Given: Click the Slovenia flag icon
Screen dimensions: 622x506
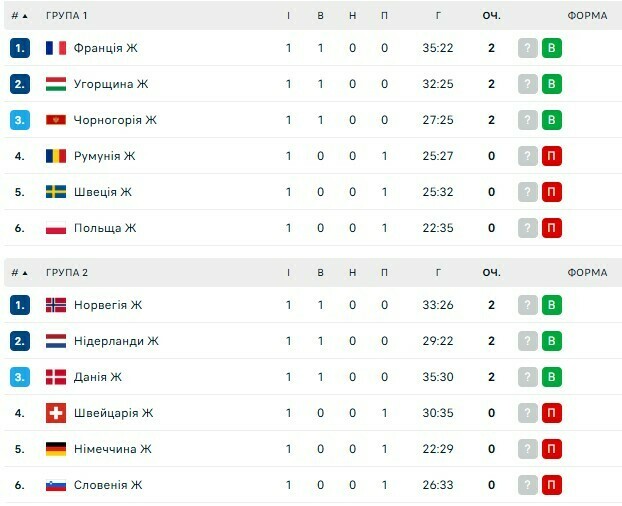Looking at the screenshot, I should click(56, 485).
